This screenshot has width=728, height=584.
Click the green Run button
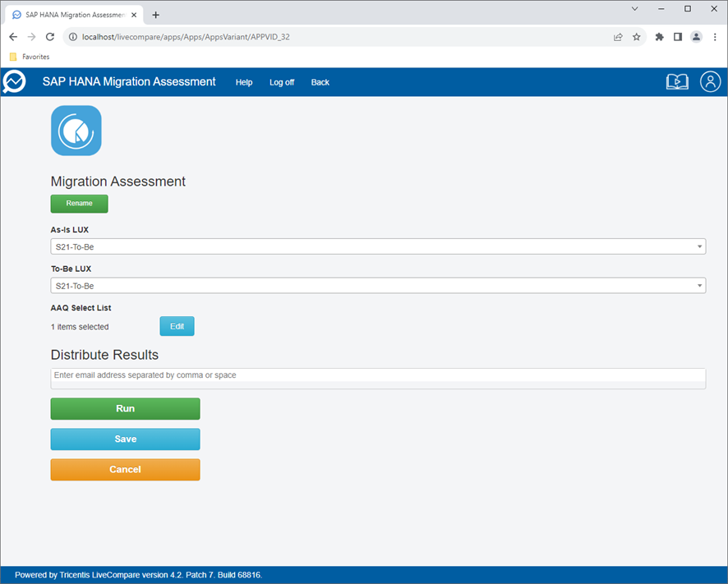pos(126,408)
